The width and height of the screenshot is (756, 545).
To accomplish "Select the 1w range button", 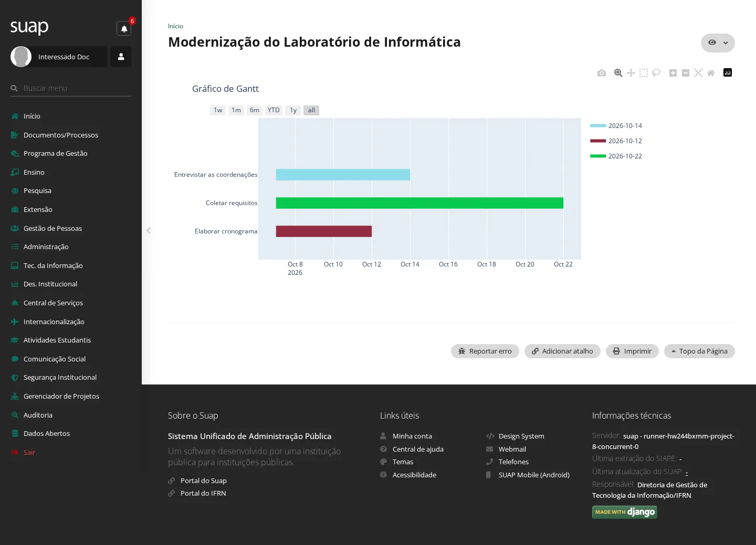I will click(218, 110).
